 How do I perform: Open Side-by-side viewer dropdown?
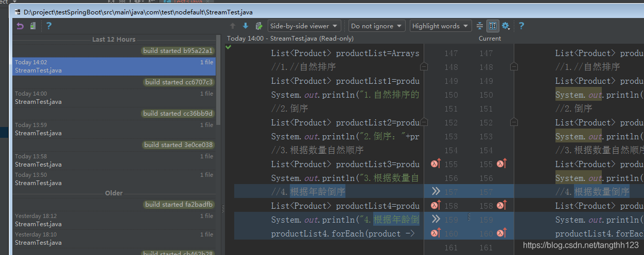[304, 26]
